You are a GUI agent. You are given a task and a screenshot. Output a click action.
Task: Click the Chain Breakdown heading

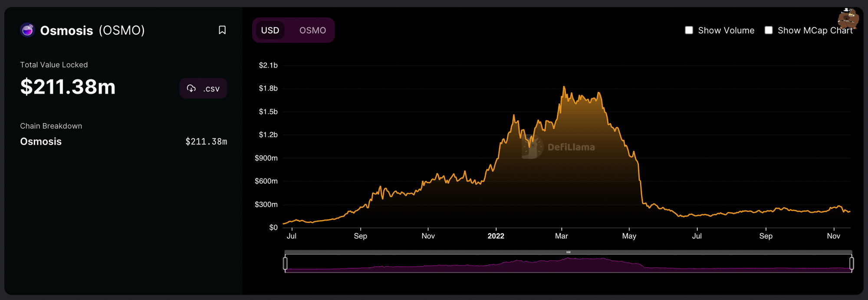tap(51, 126)
